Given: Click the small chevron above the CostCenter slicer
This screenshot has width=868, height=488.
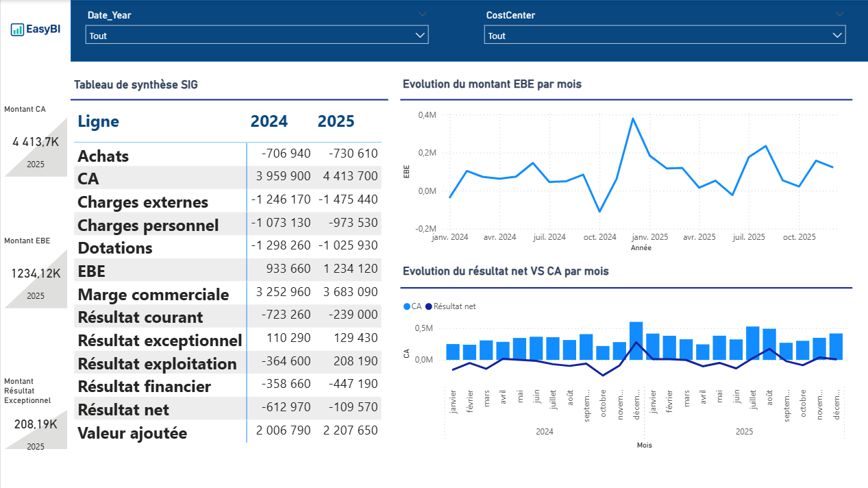Looking at the screenshot, I should (840, 14).
